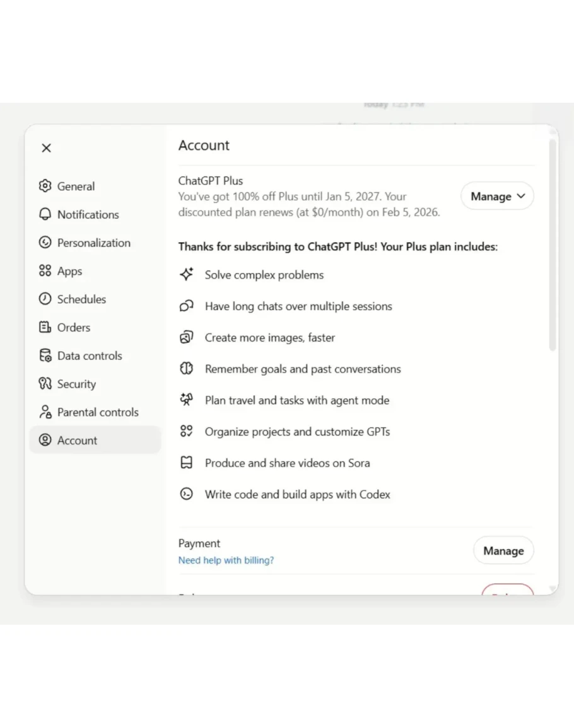
Task: Expand the ChatGPT Plus Manage dropdown
Action: click(497, 196)
